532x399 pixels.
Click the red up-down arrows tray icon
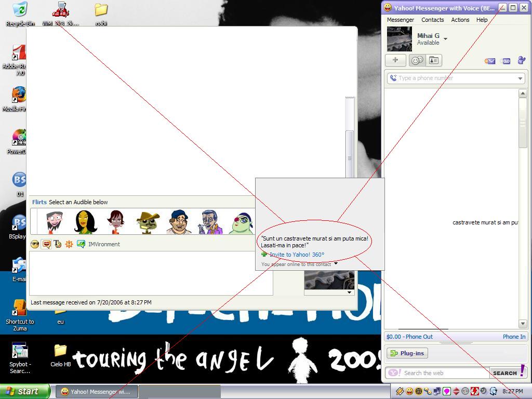click(456, 391)
